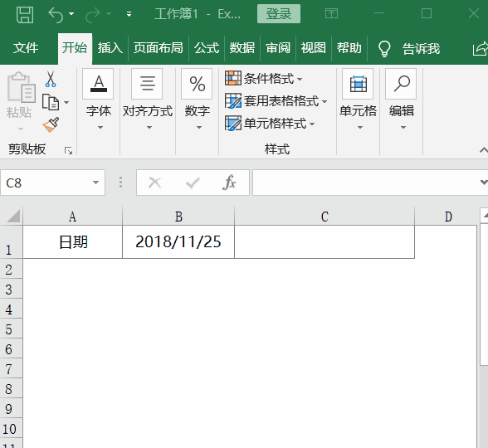Click the Cut scissors icon
Image resolution: width=488 pixels, height=448 pixels.
click(x=51, y=79)
